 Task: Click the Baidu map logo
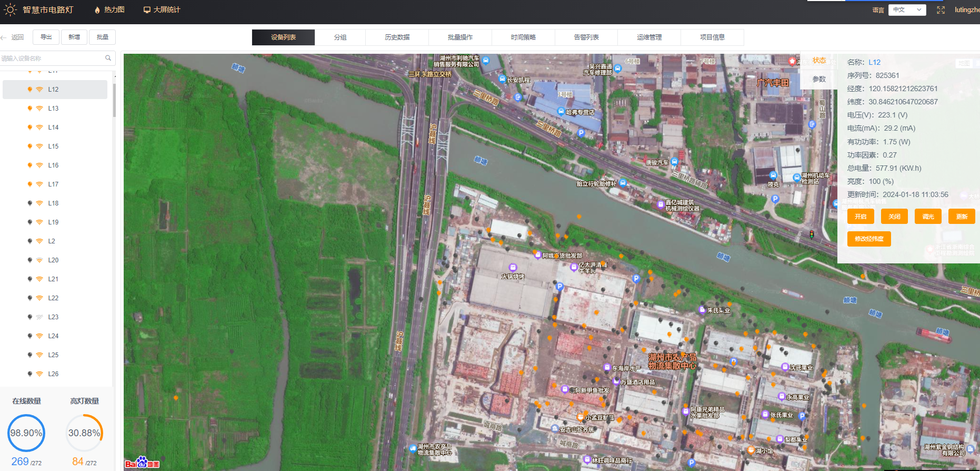click(142, 463)
